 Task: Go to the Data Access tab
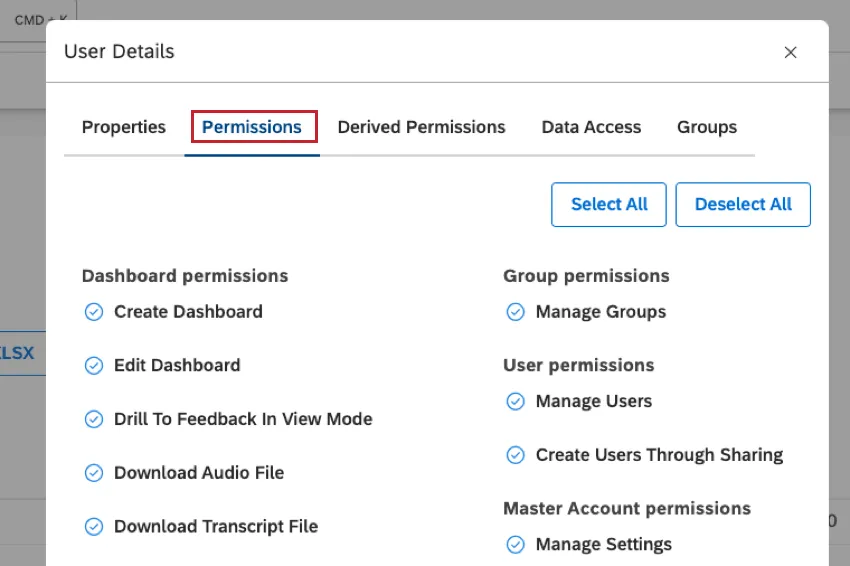[591, 127]
